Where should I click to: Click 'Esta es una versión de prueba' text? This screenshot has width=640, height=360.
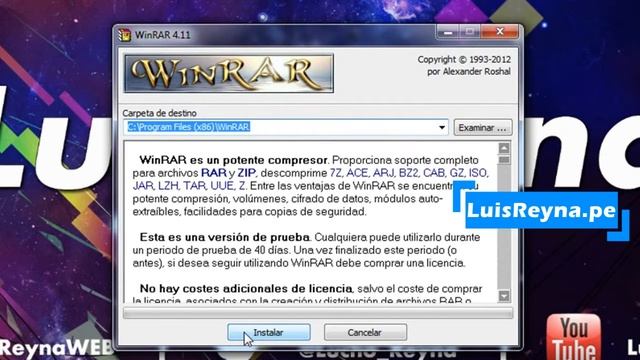[224, 237]
